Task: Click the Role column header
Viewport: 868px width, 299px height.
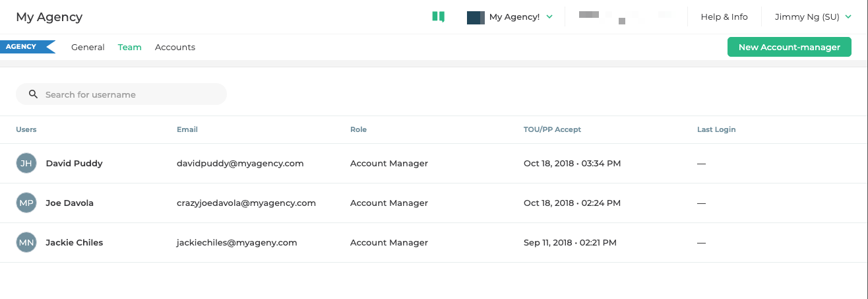Action: pos(358,129)
